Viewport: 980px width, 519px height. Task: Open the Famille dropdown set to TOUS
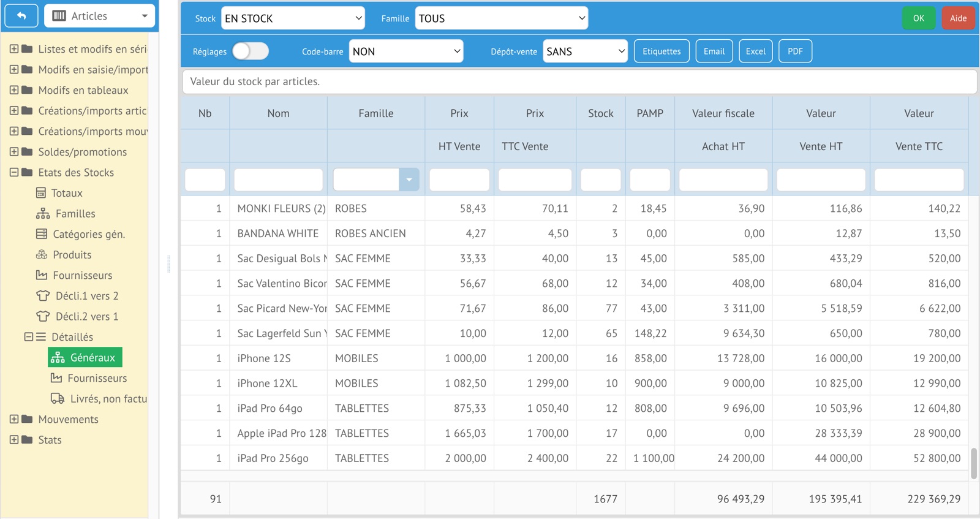click(x=501, y=18)
